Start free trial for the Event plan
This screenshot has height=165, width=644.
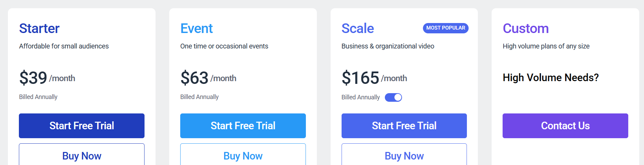click(x=243, y=126)
